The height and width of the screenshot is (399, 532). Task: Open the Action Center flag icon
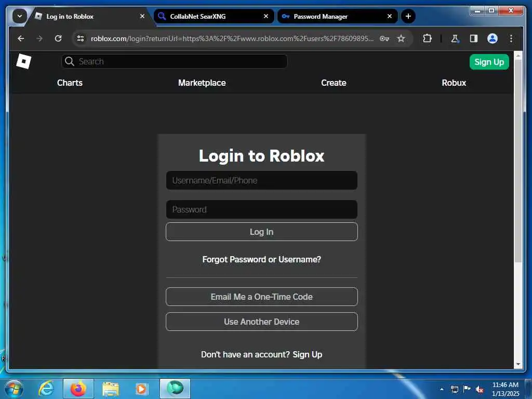click(467, 389)
